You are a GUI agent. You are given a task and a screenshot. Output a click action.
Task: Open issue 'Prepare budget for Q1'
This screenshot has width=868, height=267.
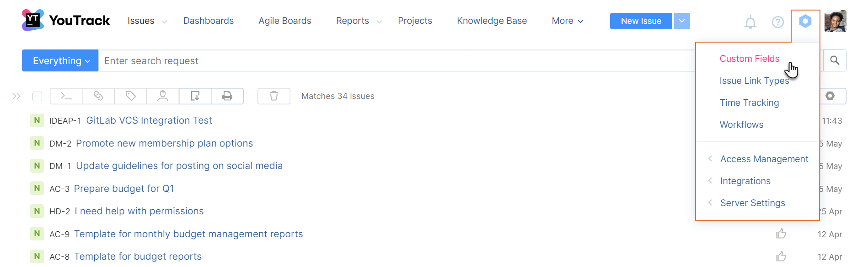tap(123, 188)
